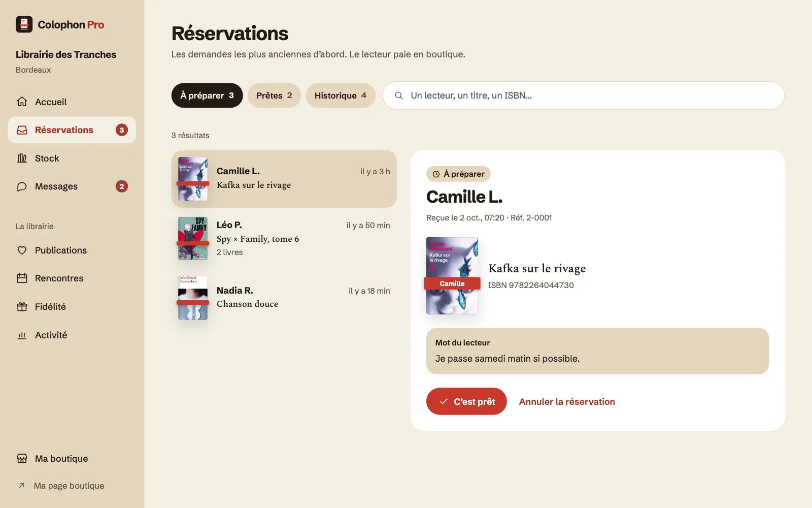
Task: Click the il y a 50 min timestamp
Action: tap(368, 226)
